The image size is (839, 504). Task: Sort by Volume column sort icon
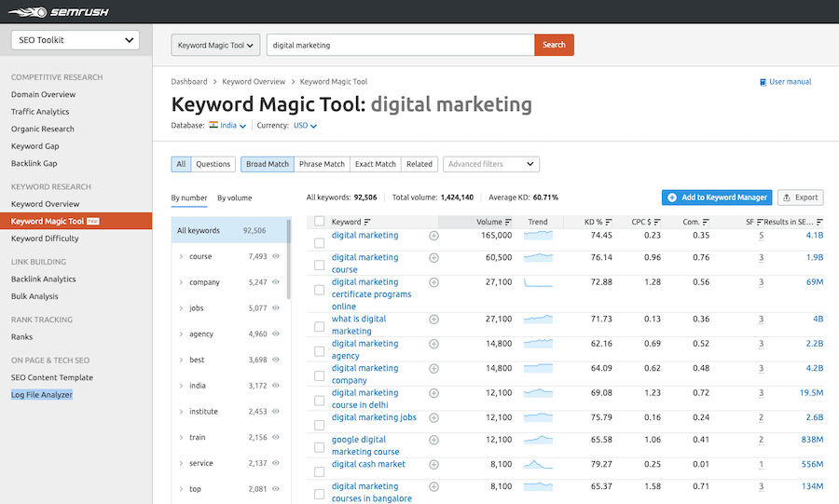[508, 222]
